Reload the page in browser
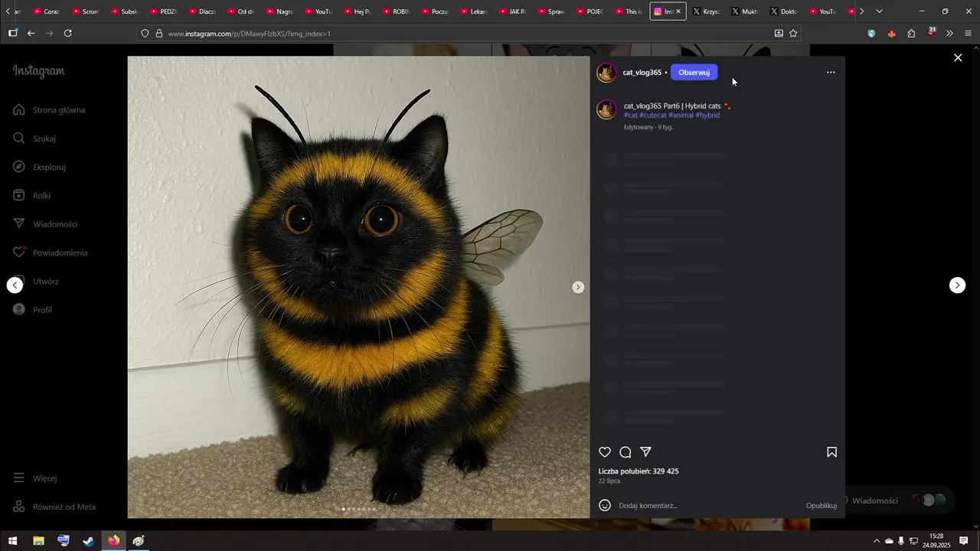 68,34
